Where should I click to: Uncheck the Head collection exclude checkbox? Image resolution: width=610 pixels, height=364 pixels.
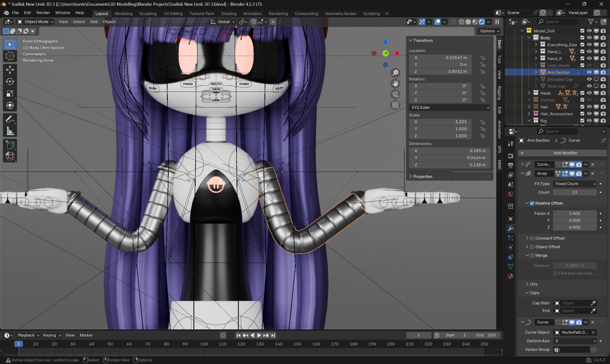coord(583,93)
